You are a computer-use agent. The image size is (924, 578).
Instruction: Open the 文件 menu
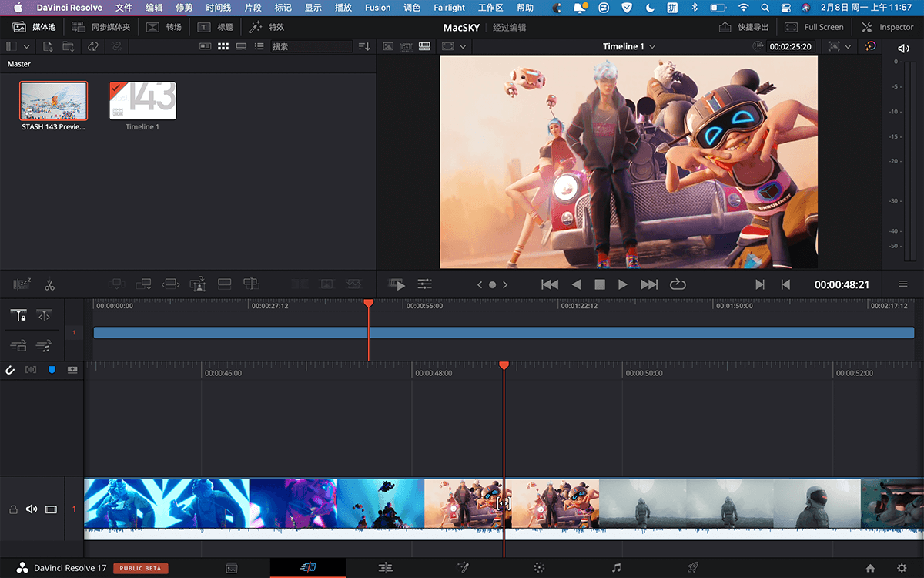click(x=124, y=8)
